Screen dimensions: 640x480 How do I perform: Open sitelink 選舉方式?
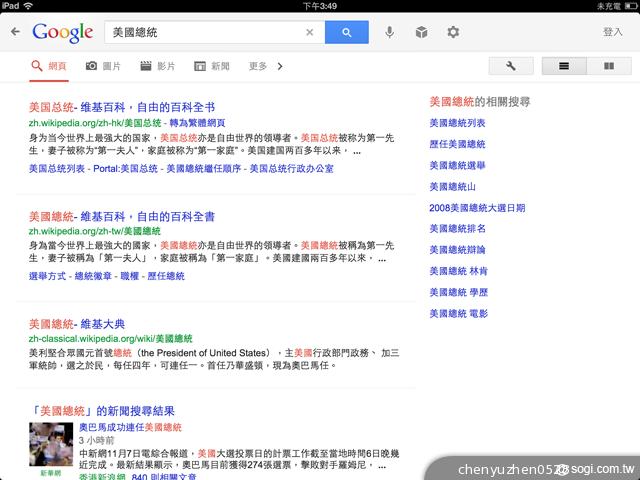47,276
